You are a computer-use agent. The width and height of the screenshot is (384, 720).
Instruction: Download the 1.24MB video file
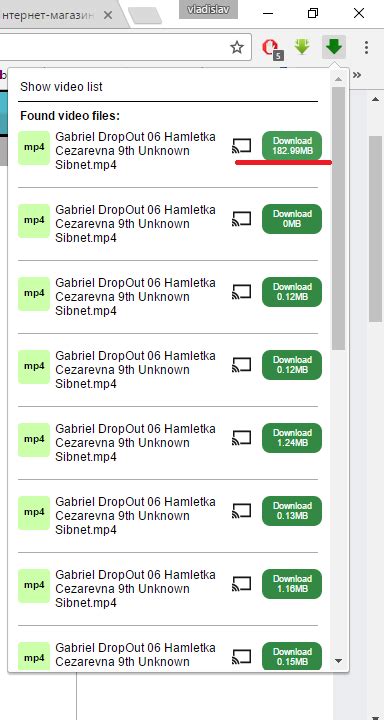pos(292,438)
